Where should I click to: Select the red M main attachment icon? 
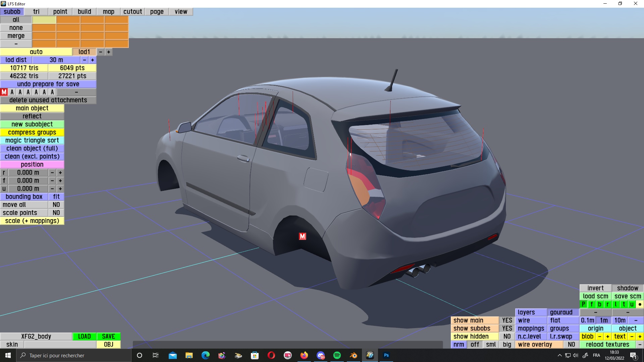pyautogui.click(x=4, y=92)
